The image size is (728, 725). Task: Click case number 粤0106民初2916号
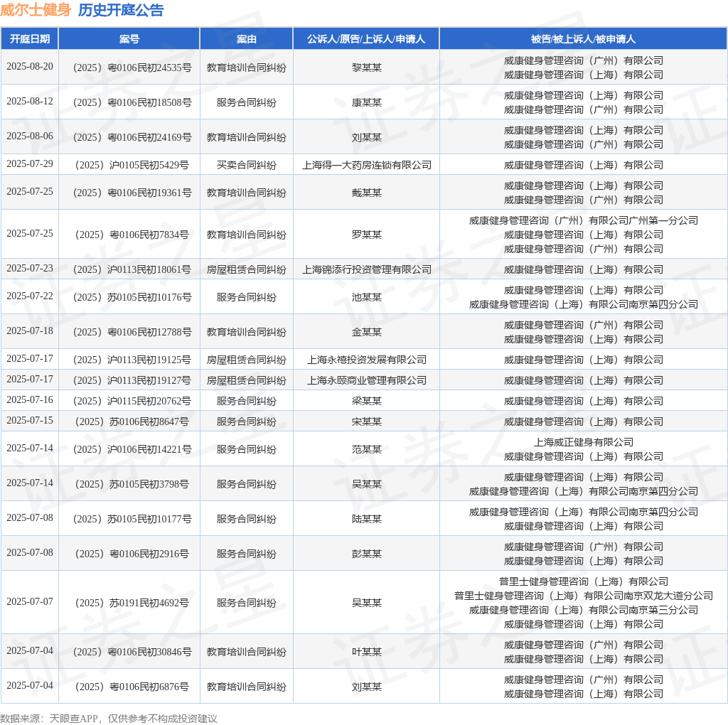(x=132, y=554)
